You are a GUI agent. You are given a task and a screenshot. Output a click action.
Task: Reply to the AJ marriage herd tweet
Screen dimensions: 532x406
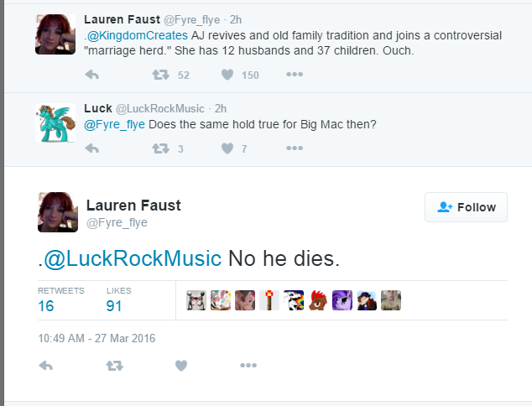(92, 75)
